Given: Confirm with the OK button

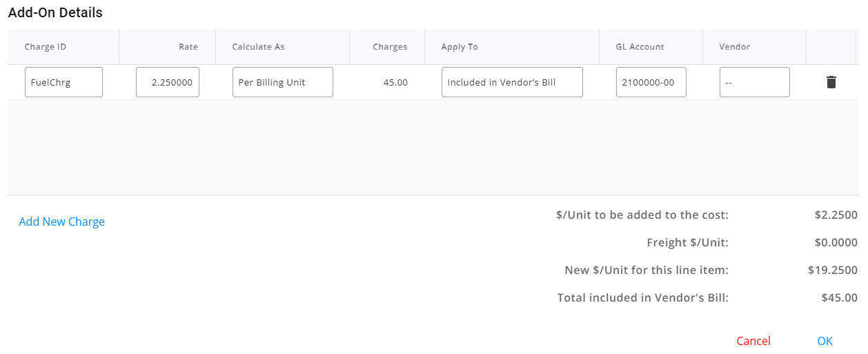Looking at the screenshot, I should click(x=825, y=341).
